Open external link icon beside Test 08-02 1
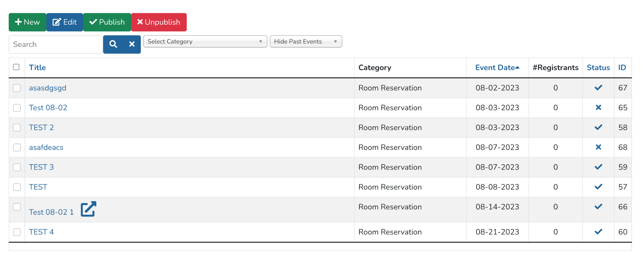 (x=88, y=209)
